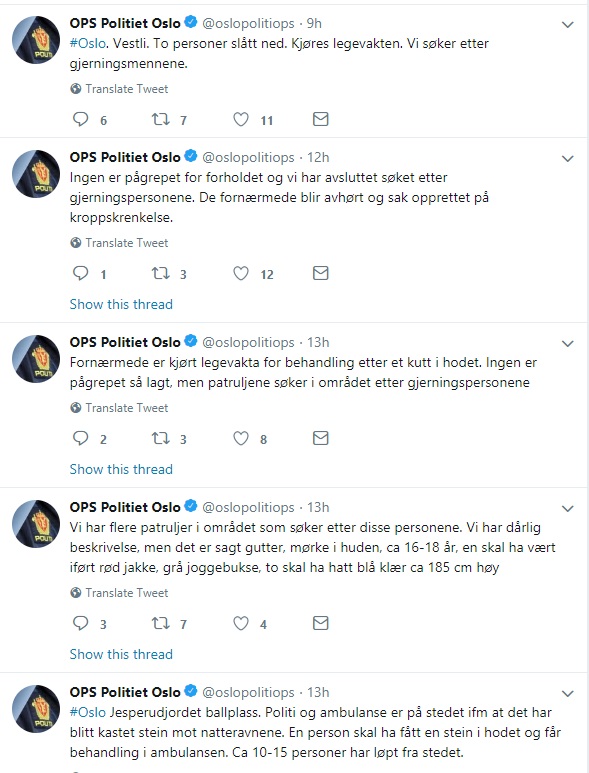Translate the tweet describing gutter 16-18 år
The height and width of the screenshot is (773, 589).
119,593
